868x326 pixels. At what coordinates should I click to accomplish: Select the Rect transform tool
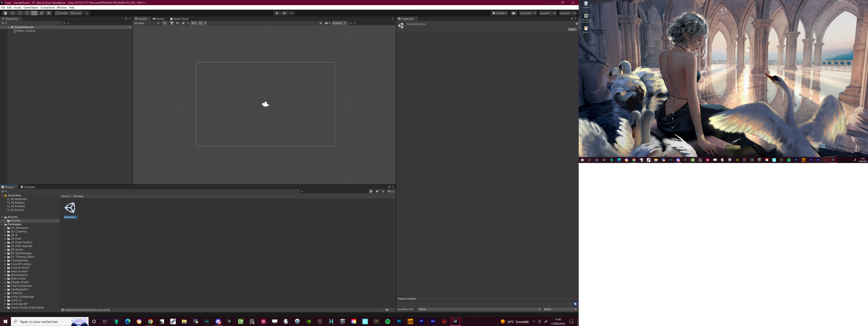point(34,13)
